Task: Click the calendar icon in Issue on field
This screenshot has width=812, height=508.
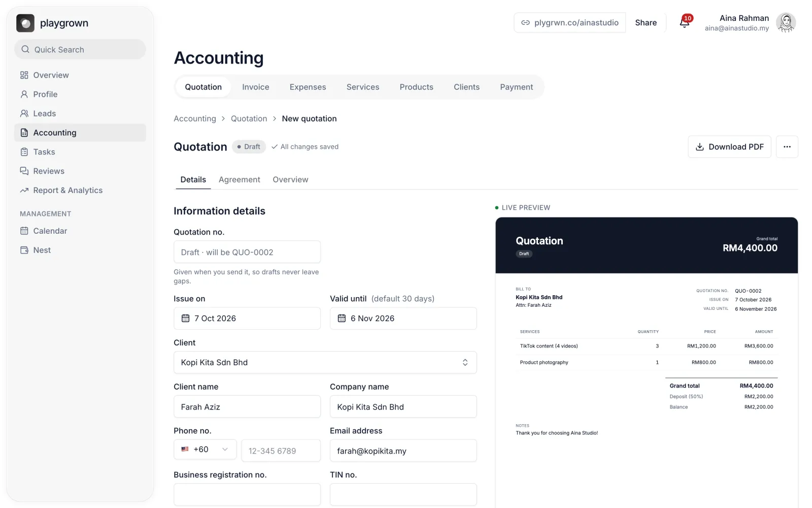Action: coord(186,319)
